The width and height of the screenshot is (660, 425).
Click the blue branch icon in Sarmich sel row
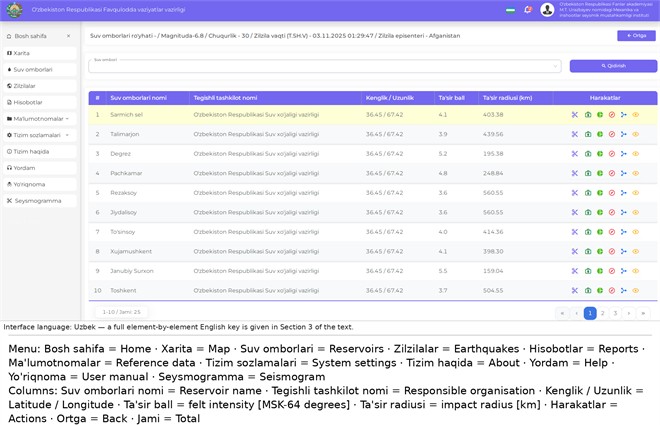tap(623, 114)
